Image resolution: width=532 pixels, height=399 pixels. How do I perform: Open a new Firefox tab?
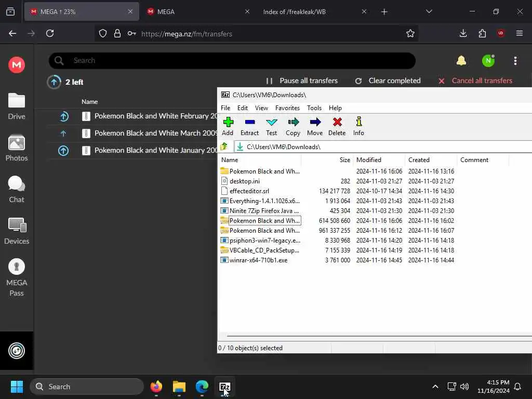[x=384, y=12]
